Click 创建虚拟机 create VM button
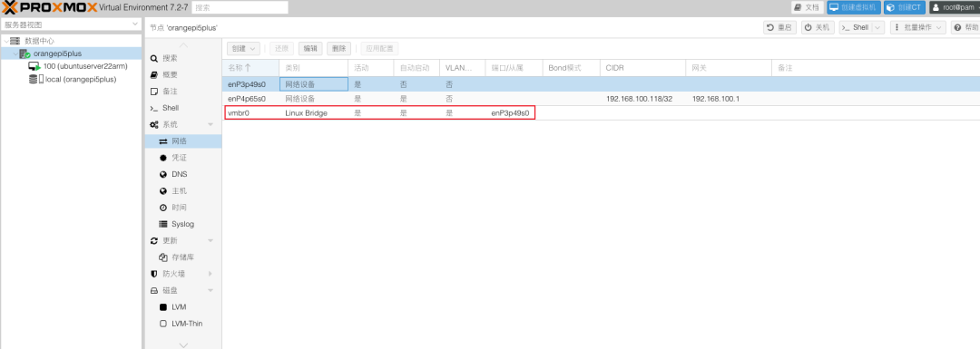This screenshot has width=980, height=349. [x=854, y=7]
